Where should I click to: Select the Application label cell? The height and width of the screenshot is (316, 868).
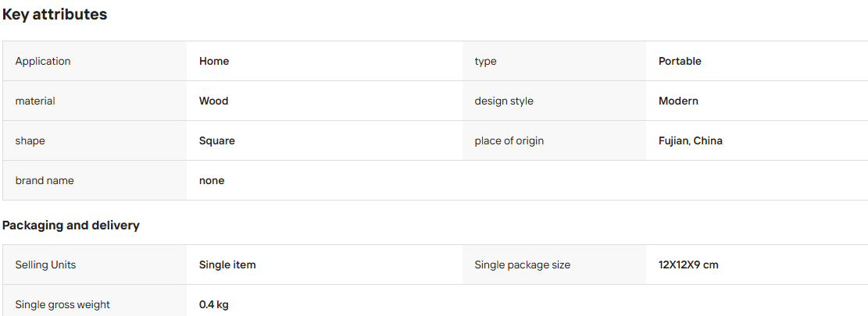click(x=95, y=62)
